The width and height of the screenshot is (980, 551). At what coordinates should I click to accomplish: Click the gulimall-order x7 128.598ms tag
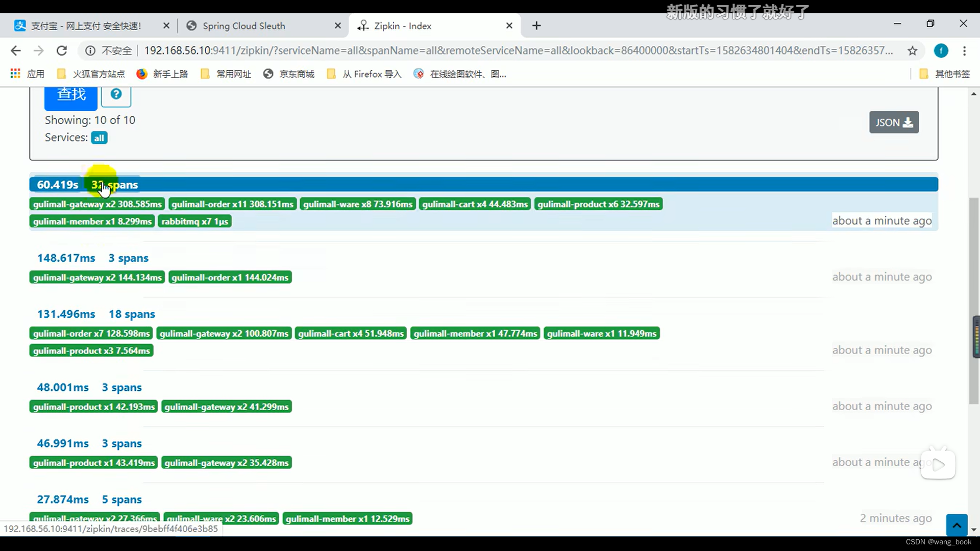point(91,334)
